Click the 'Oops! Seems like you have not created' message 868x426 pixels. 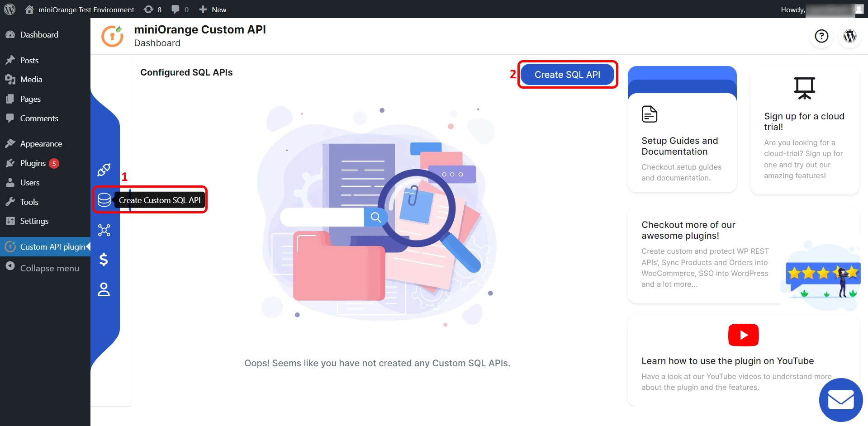click(x=377, y=363)
